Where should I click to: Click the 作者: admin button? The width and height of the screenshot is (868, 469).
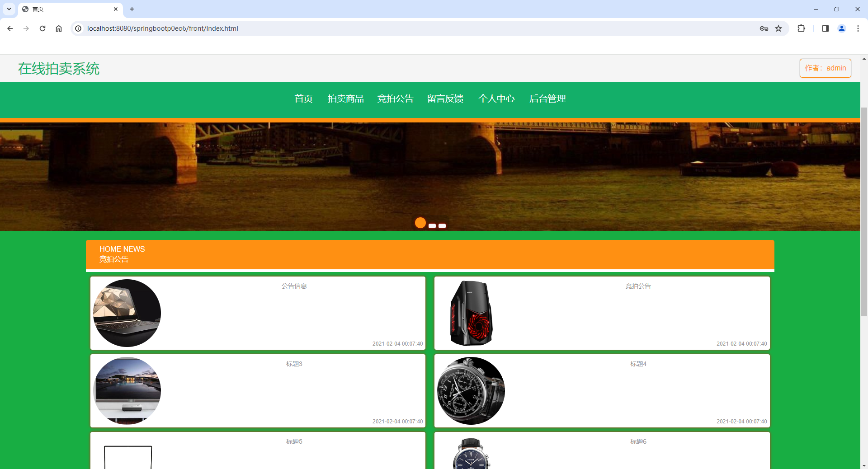826,68
